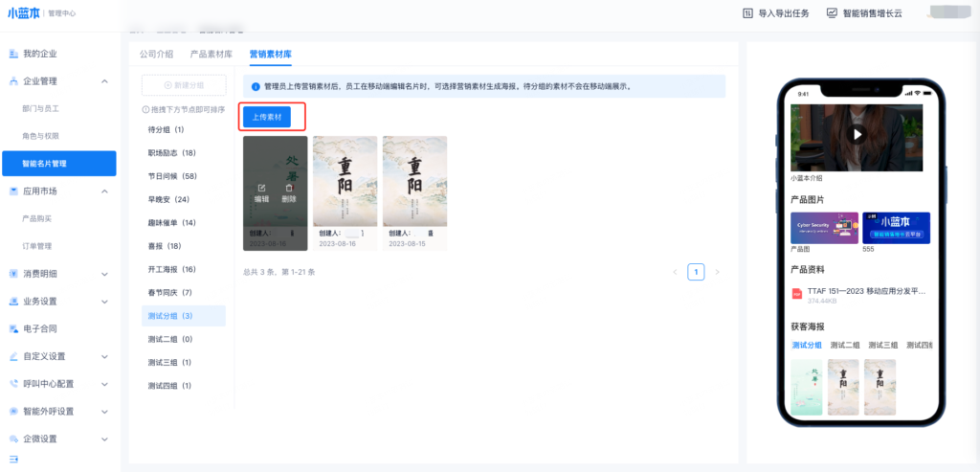This screenshot has height=472, width=980.
Task: Open the TTAF PDF file icon
Action: pyautogui.click(x=795, y=295)
